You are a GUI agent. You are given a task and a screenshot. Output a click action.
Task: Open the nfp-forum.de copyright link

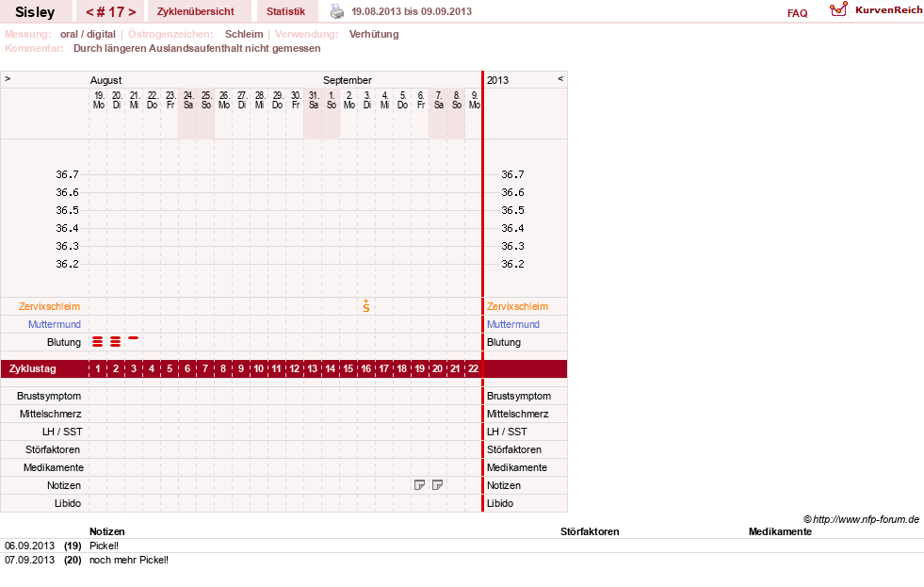862,519
